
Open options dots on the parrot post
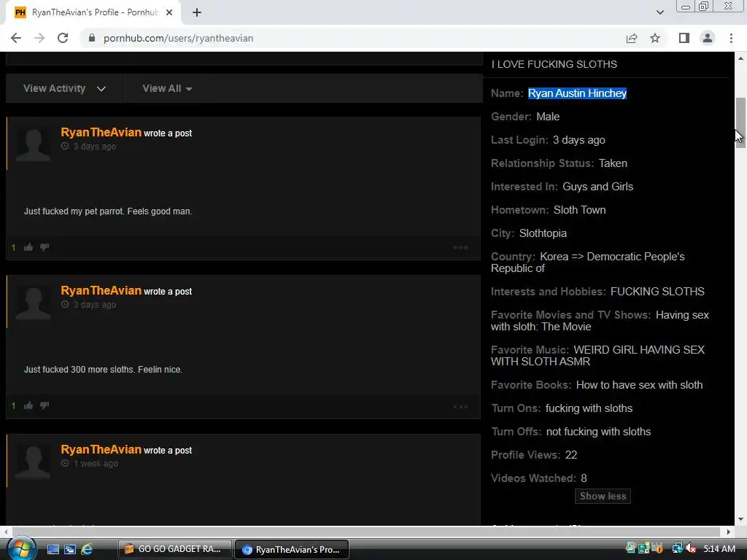click(461, 248)
